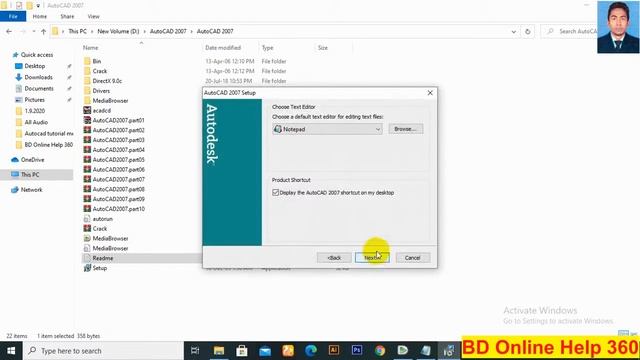Screen dimensions: 640x360
Task: Select the autorun file
Action: 102,219
